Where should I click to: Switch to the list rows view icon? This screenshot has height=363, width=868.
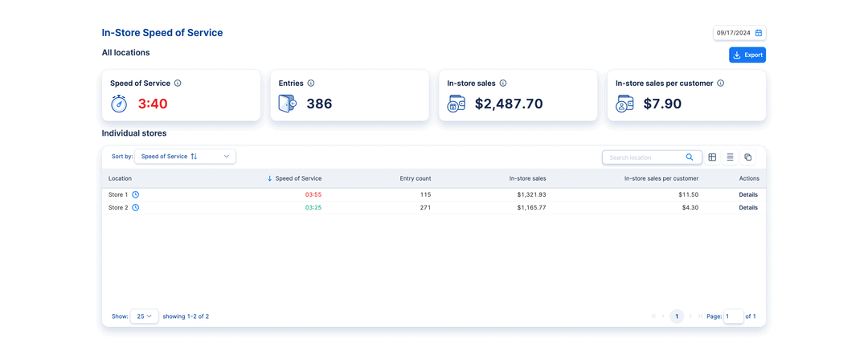tap(730, 157)
